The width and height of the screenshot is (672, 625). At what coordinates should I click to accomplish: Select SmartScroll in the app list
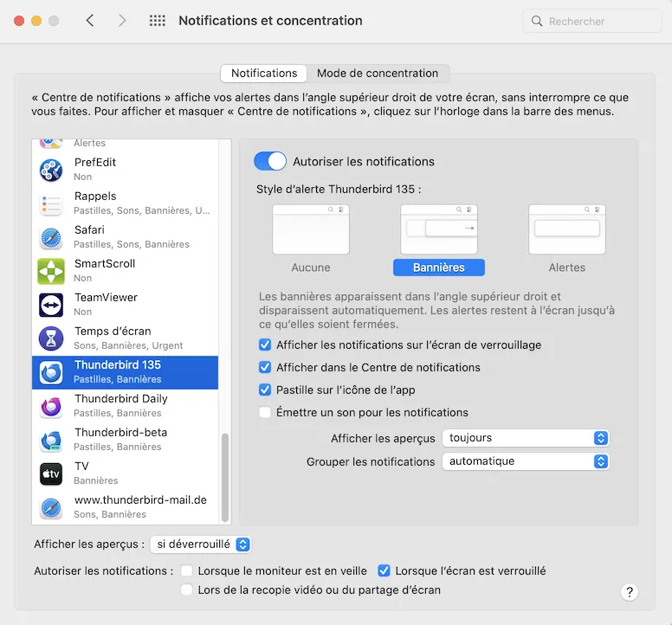click(x=126, y=271)
